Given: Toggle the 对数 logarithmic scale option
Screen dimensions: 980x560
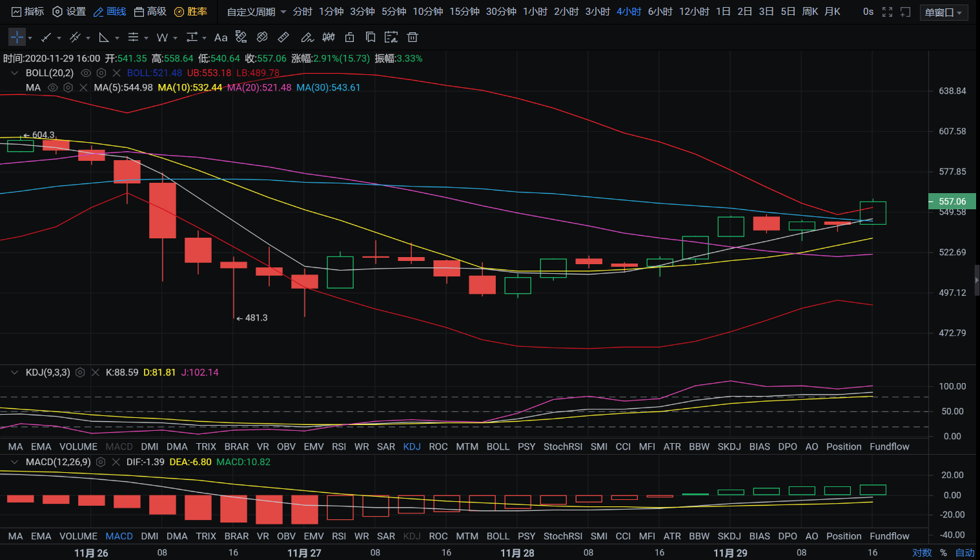Looking at the screenshot, I should 921,552.
